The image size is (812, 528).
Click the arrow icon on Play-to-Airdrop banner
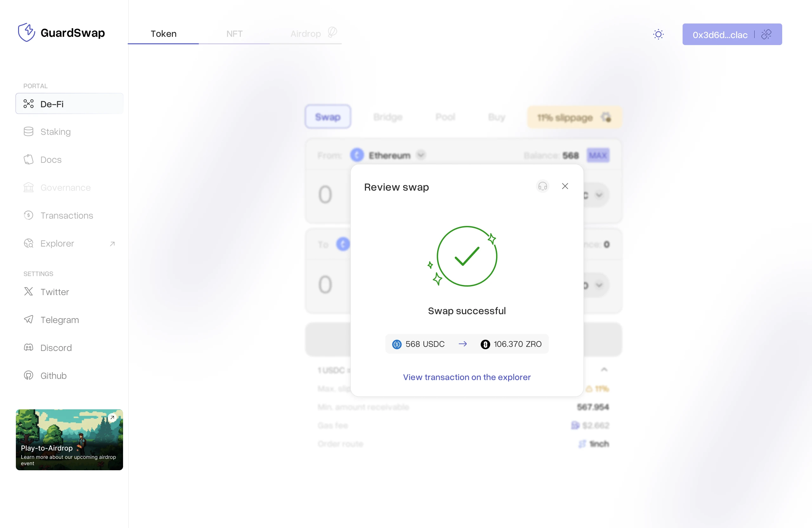tap(112, 417)
